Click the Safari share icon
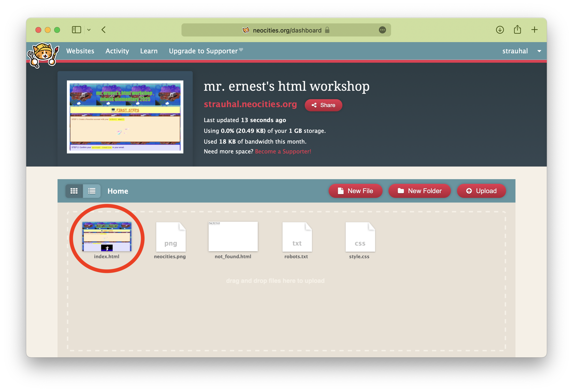The image size is (573, 392). coord(517,29)
